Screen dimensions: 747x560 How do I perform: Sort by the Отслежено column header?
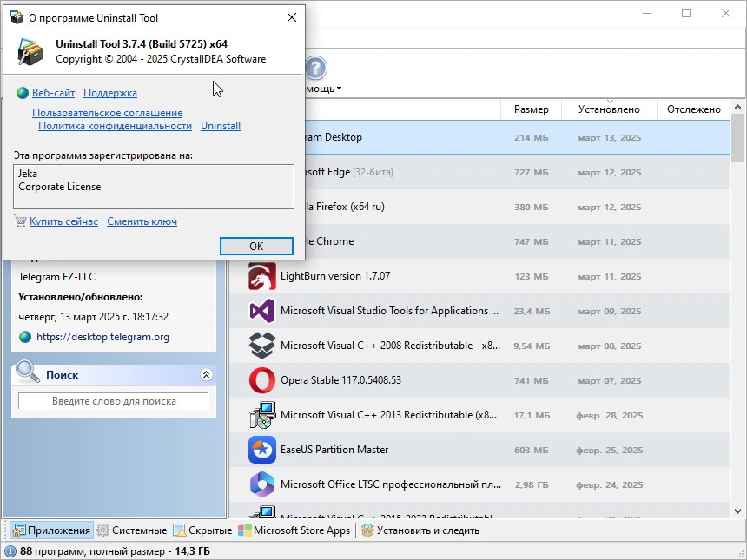[694, 109]
